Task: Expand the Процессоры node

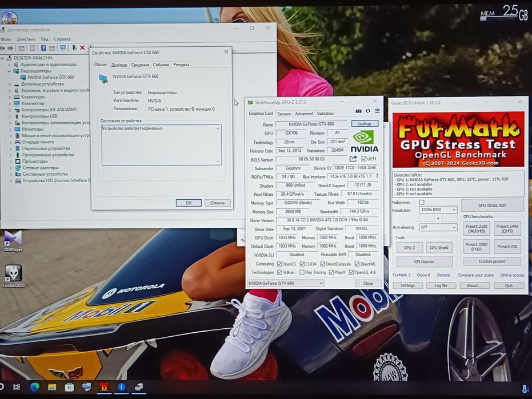Action: click(x=10, y=162)
